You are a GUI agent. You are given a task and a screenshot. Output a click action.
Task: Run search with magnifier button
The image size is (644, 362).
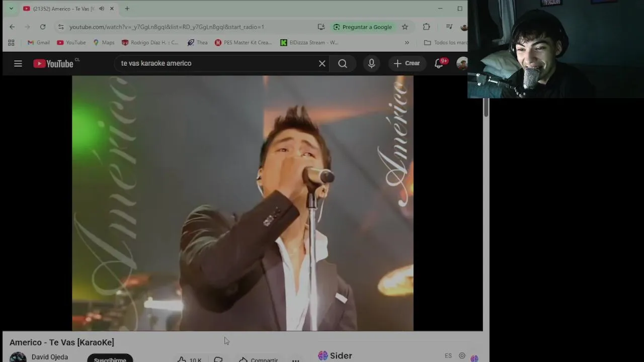pos(343,63)
